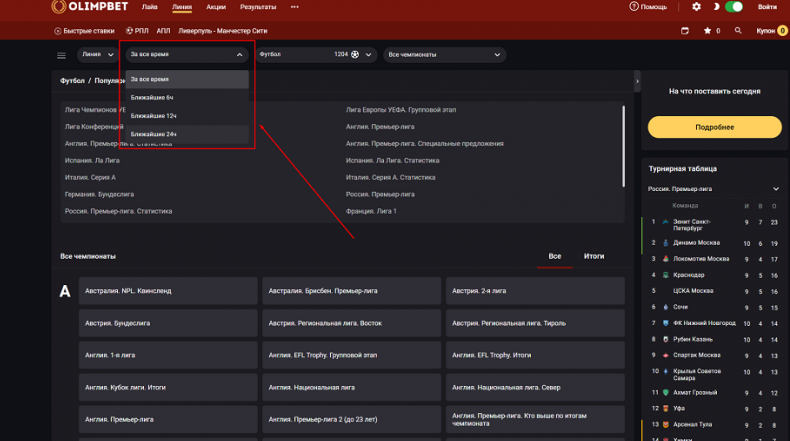The width and height of the screenshot is (790, 441).
Task: Select the Ближайшие 6ч option
Action: pos(152,97)
